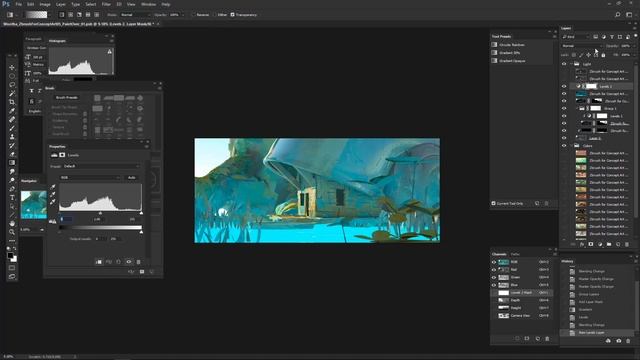Select the Healing Brush tool
This screenshot has height=360, width=640.
coord(12,119)
